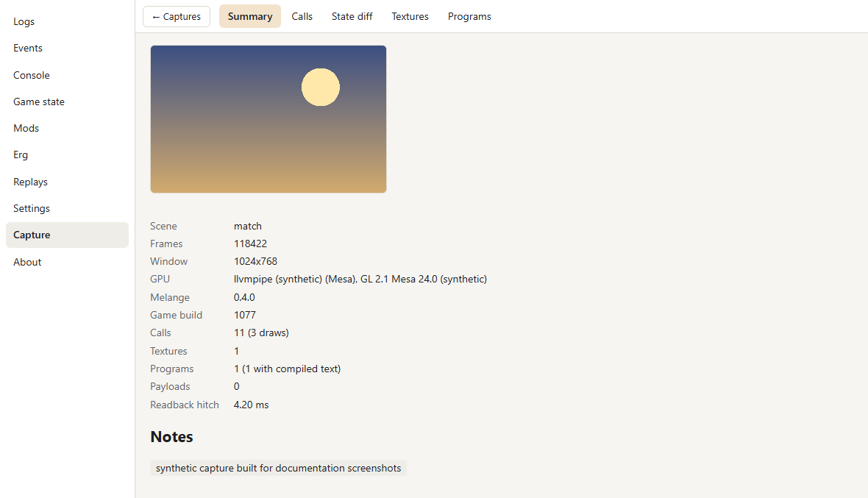Click the captured frame preview thumbnail
Screen dimensions: 868x498
(x=268, y=119)
